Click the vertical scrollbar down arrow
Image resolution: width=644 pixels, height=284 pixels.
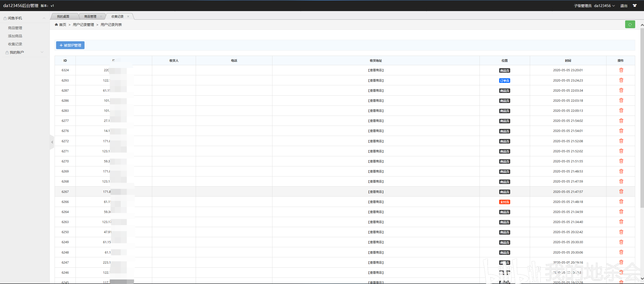coord(642,278)
